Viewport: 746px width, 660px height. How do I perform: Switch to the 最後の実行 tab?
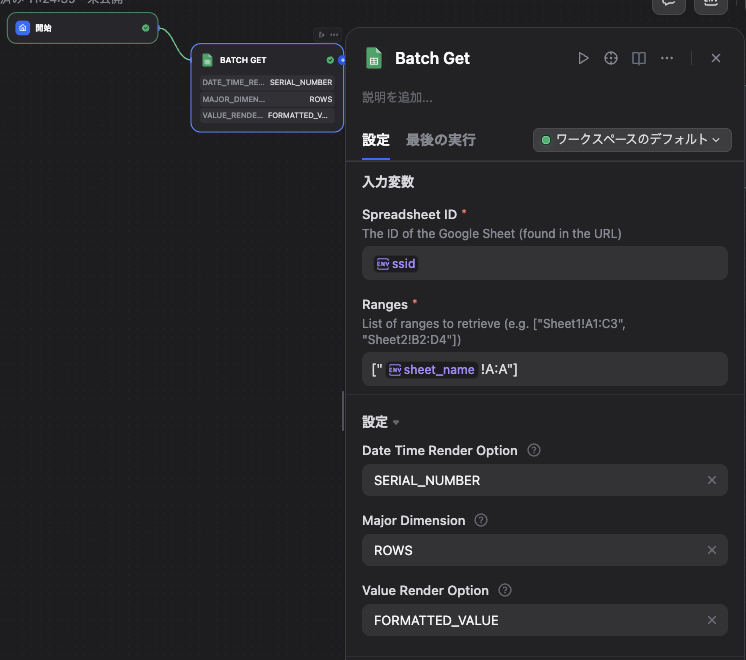441,140
